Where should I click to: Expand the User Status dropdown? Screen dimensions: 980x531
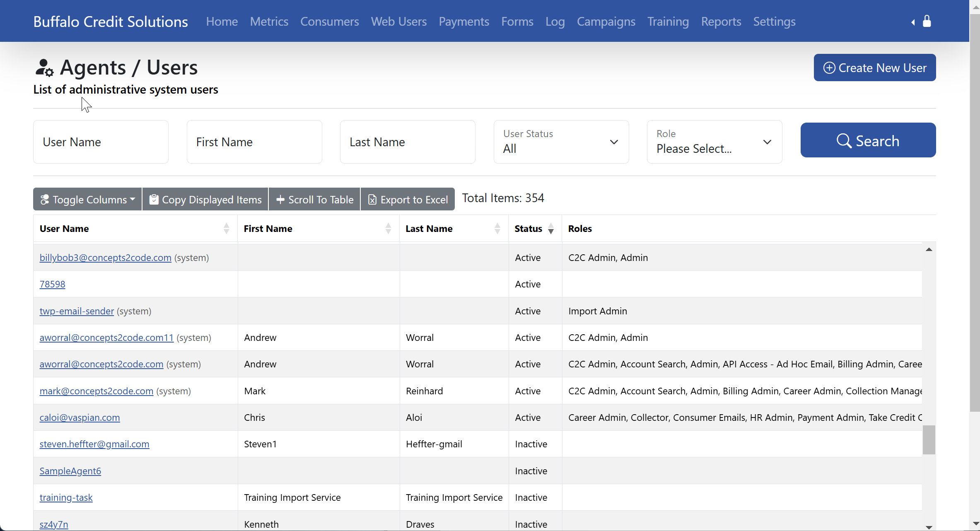click(561, 142)
